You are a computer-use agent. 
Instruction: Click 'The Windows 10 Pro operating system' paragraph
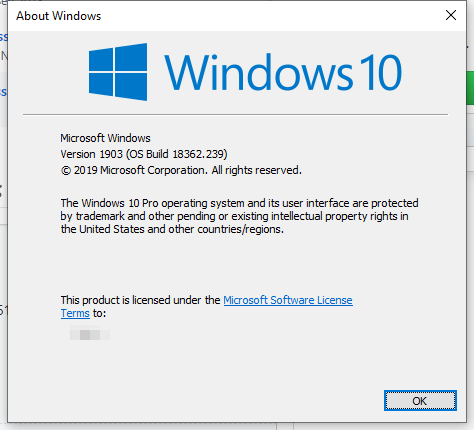click(x=239, y=216)
